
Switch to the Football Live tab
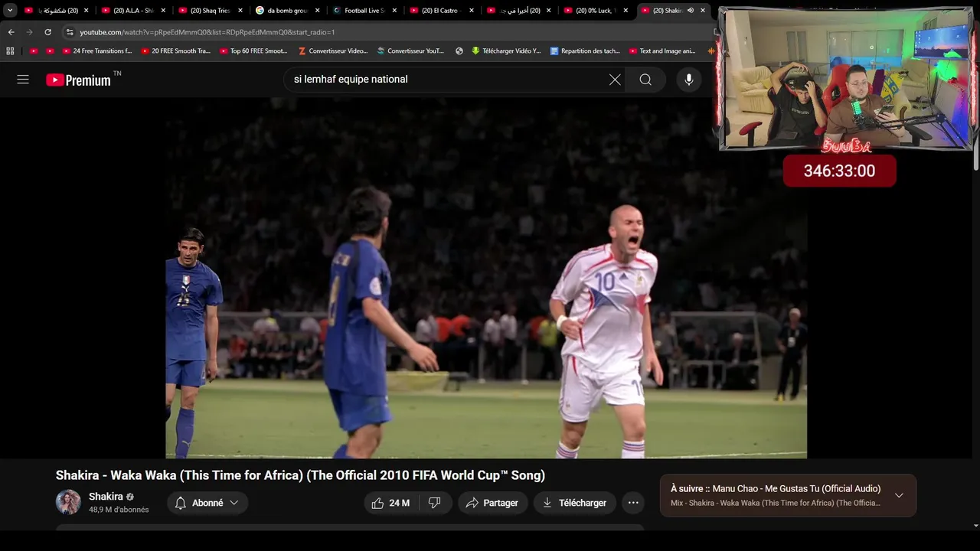tap(363, 11)
